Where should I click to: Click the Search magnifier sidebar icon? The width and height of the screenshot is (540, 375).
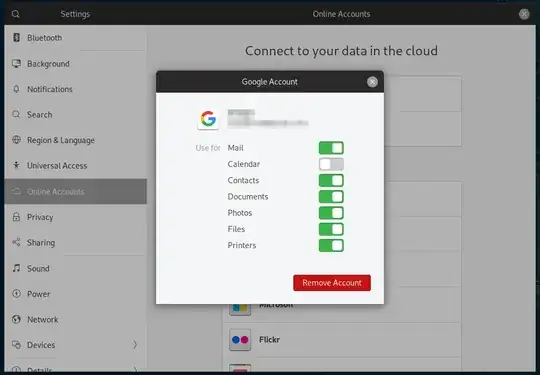click(16, 114)
